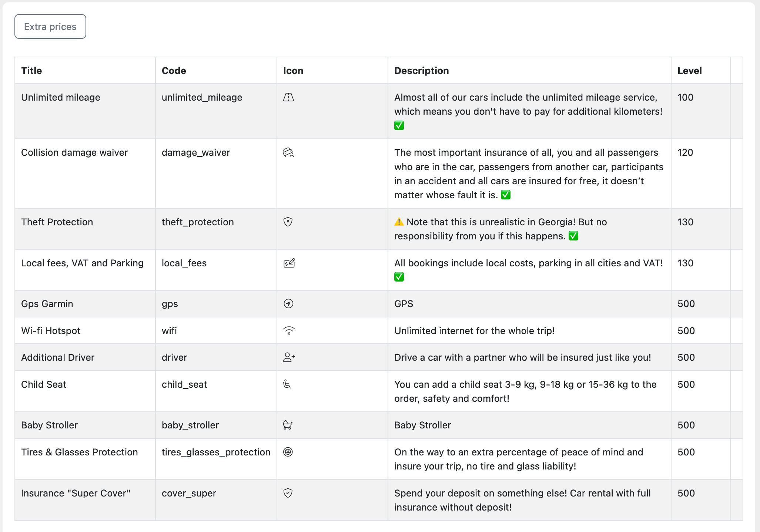Click the Gps Garmin navigation arrow icon
760x532 pixels.
288,304
